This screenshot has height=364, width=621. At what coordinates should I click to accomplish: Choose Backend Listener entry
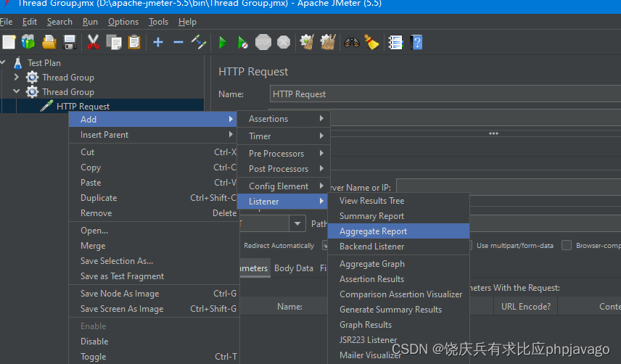[398, 247]
